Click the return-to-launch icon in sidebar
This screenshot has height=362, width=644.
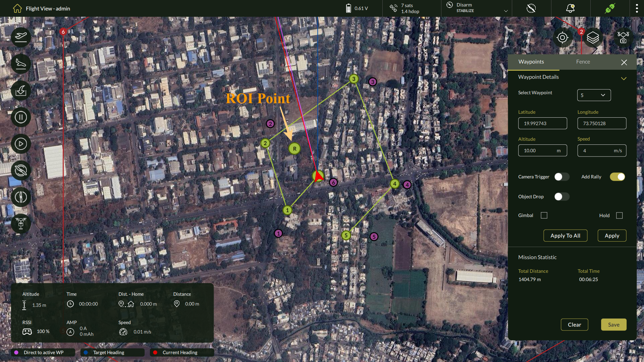tap(21, 90)
